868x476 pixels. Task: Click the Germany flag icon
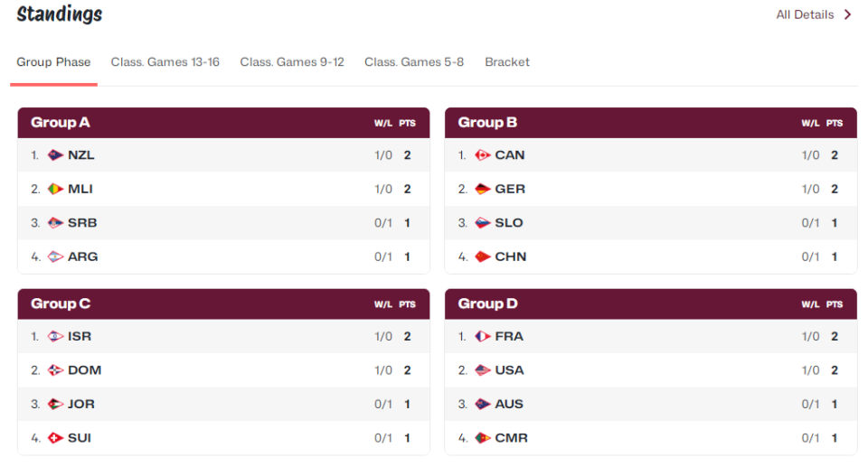pyautogui.click(x=482, y=189)
